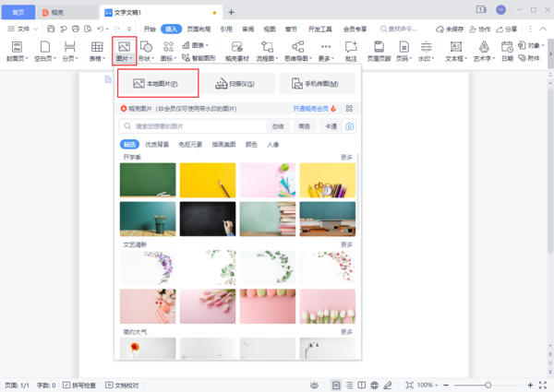
Task: Switch to web layout view icon
Action: click(375, 386)
